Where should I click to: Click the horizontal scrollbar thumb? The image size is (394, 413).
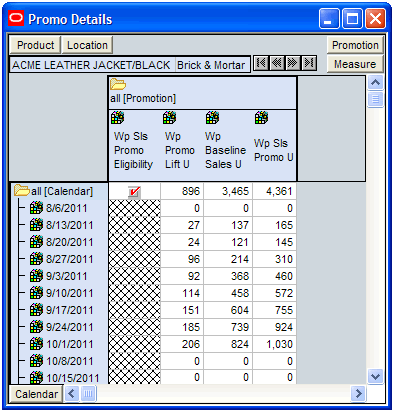coord(88,394)
